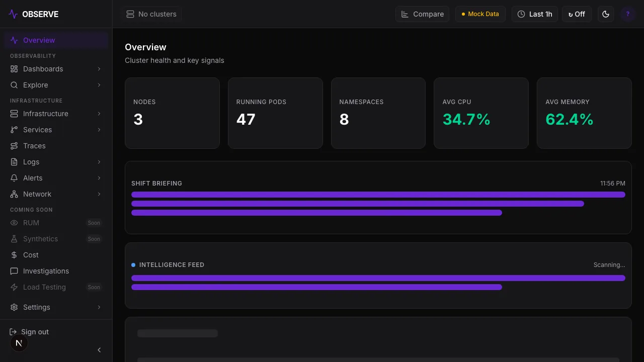
Task: Click the Explore magnifier icon
Action: [14, 85]
